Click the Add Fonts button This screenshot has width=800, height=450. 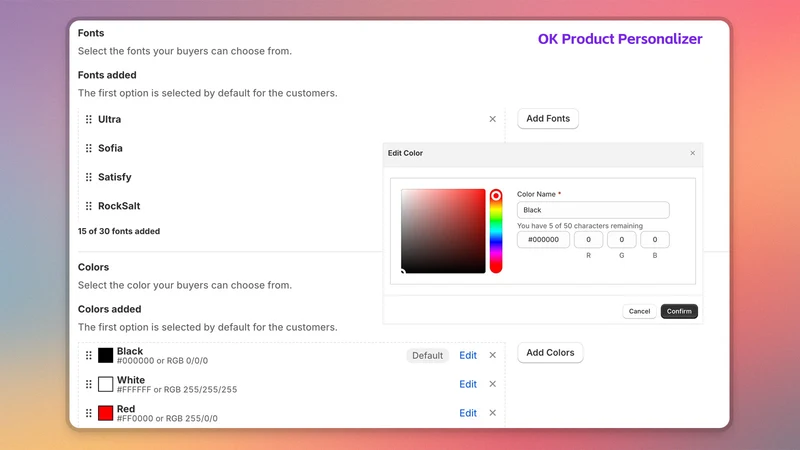point(548,118)
